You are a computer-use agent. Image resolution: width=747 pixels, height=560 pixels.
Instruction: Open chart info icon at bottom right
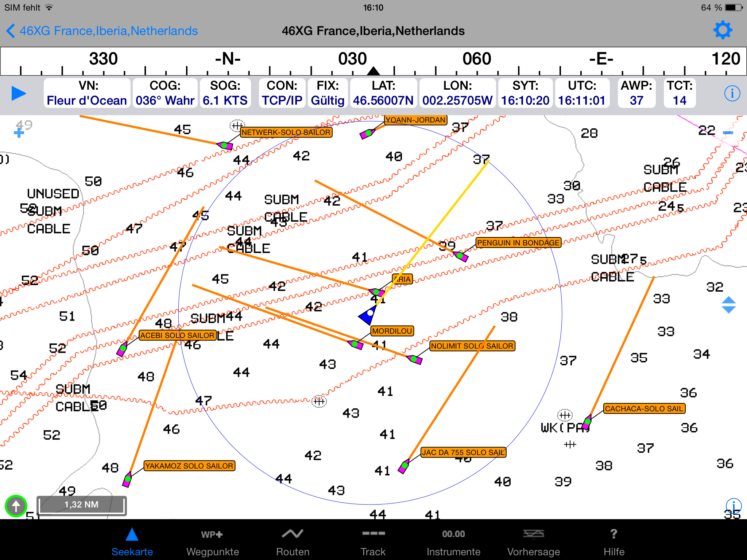click(733, 506)
